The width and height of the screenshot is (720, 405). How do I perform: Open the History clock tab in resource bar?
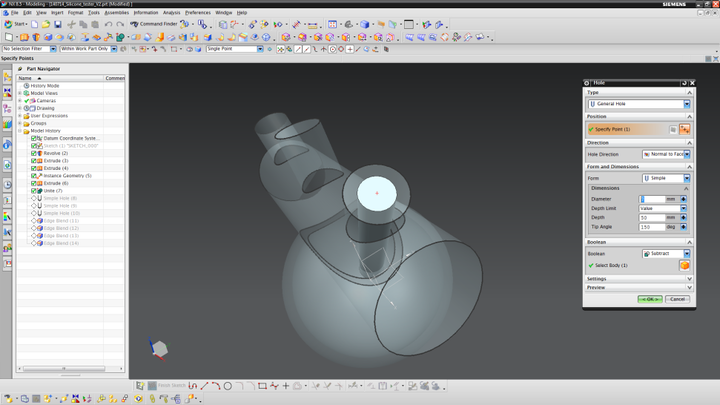coord(7,185)
